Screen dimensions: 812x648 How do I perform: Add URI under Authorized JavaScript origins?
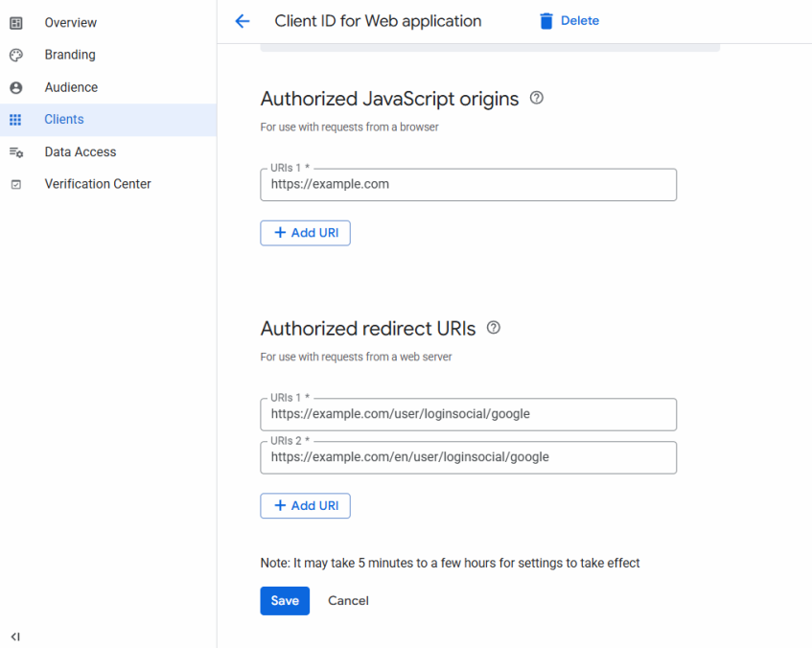305,233
